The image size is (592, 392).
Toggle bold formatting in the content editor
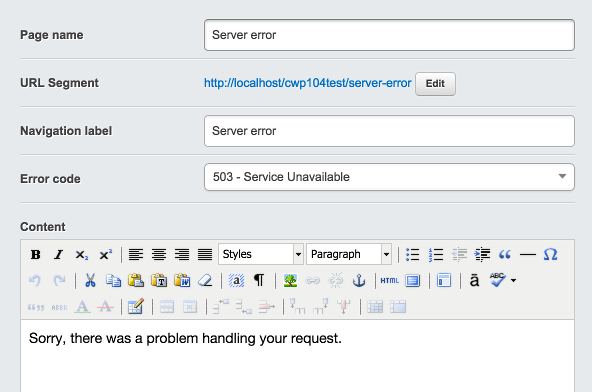(35, 255)
